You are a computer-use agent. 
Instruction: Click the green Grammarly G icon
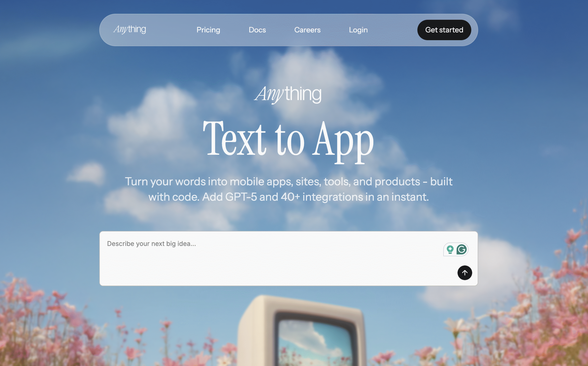[x=462, y=249]
